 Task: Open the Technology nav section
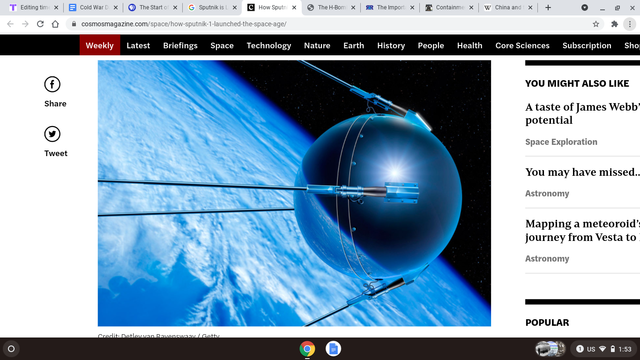point(269,45)
